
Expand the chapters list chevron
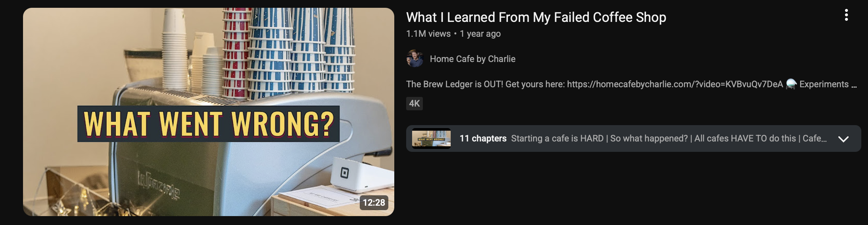point(843,139)
